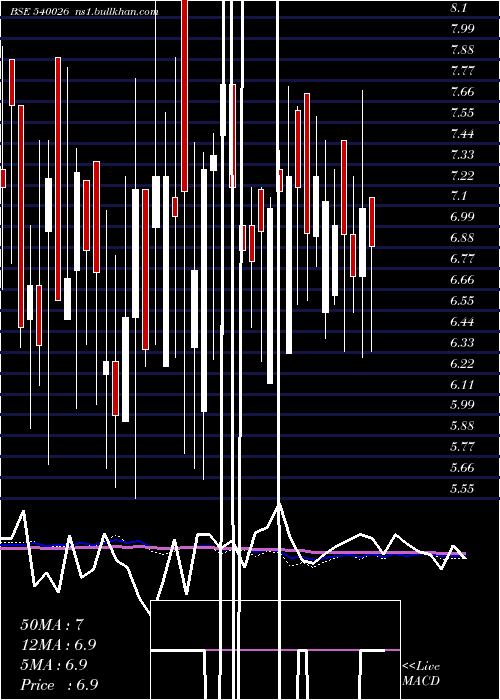
Task: Click the 6.44 price label
Action: tap(462, 321)
